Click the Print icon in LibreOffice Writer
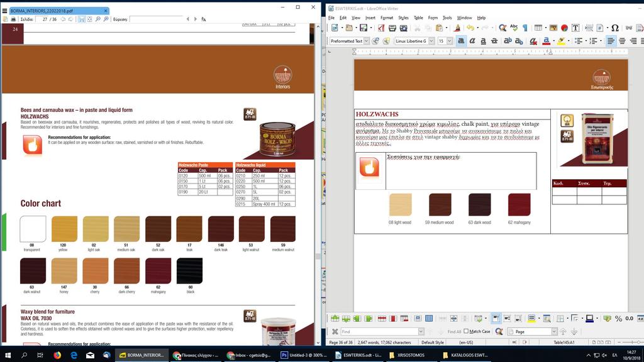 [x=392, y=28]
